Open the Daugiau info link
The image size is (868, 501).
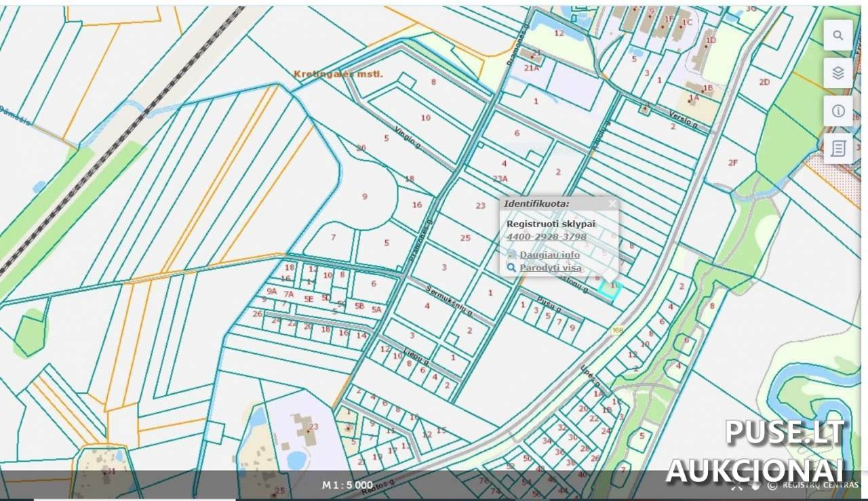tap(549, 255)
